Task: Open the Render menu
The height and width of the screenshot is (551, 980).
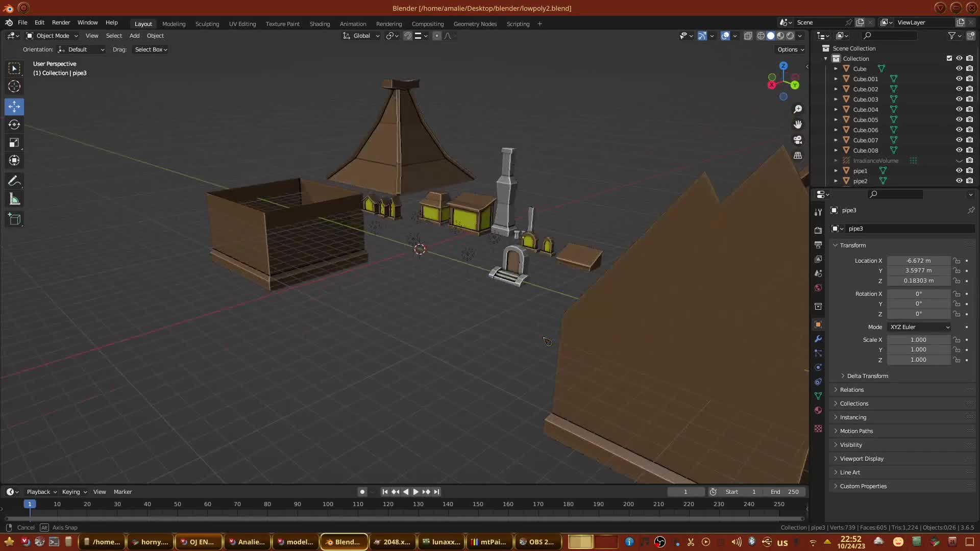Action: (61, 22)
